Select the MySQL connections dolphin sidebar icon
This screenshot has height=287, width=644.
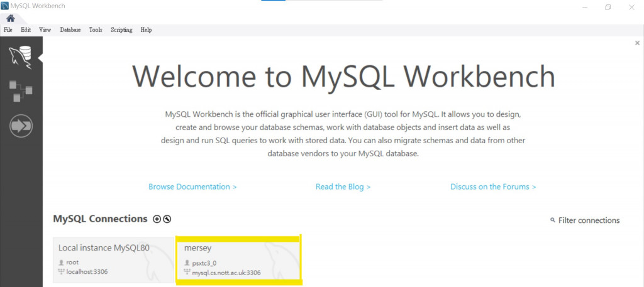pyautogui.click(x=21, y=57)
